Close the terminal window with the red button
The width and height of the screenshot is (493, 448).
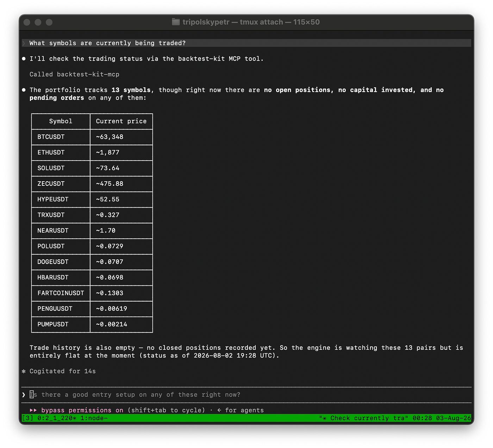click(x=27, y=22)
